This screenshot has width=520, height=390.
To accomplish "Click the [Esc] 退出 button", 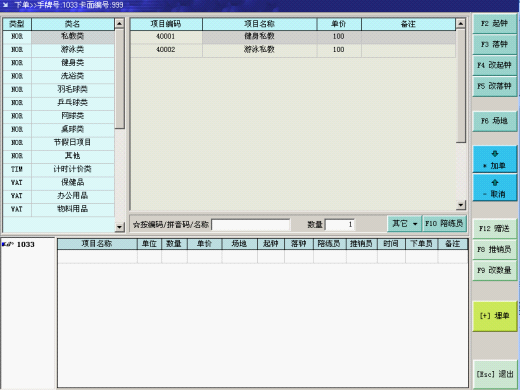I will pos(495,374).
